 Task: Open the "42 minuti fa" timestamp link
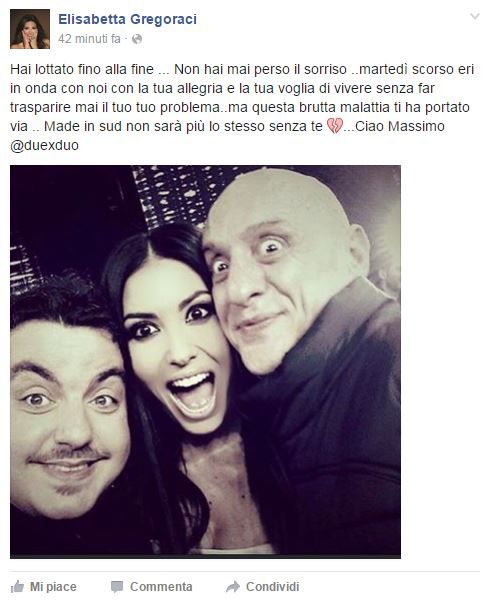pos(89,39)
